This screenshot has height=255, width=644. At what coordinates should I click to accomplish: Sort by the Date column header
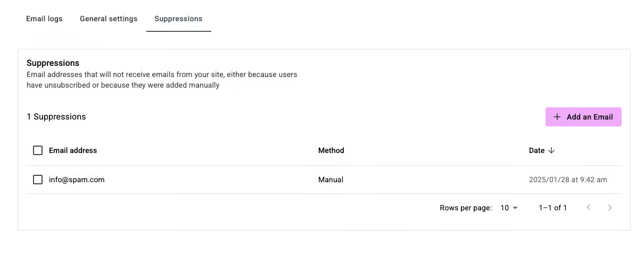536,150
